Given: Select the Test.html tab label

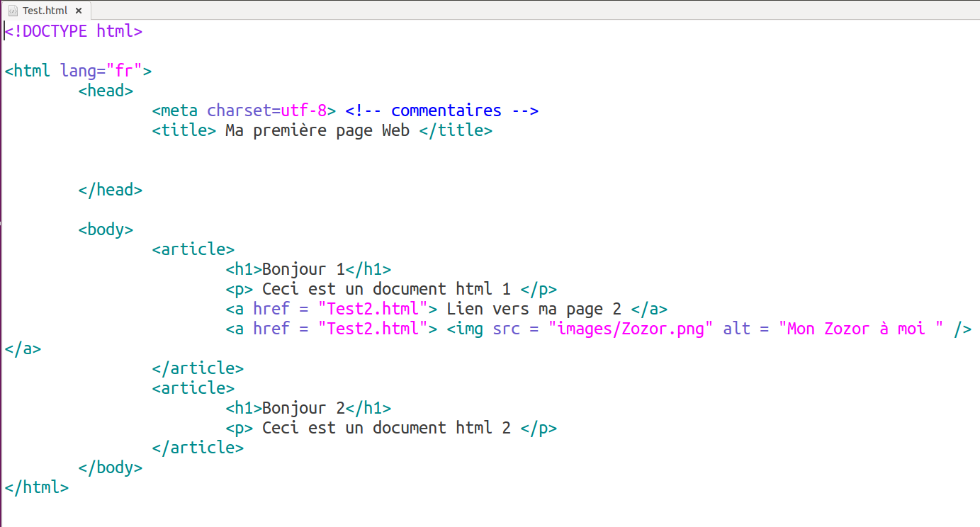Looking at the screenshot, I should pyautogui.click(x=45, y=11).
